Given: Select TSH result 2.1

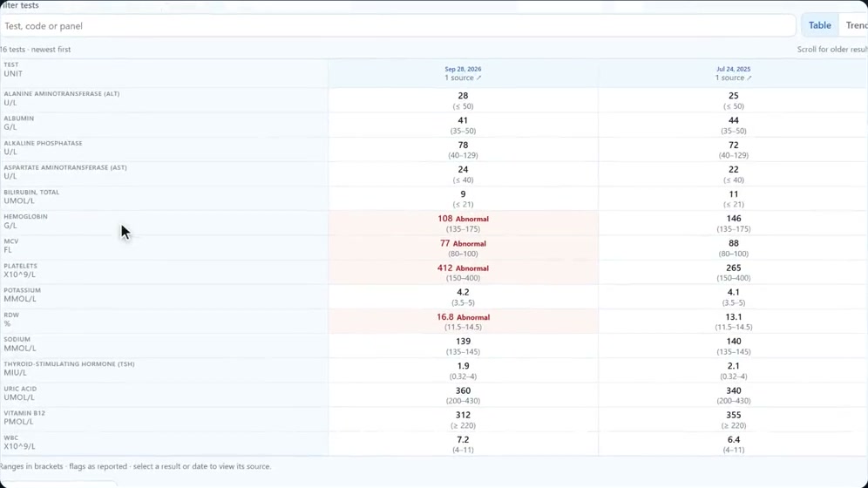Looking at the screenshot, I should tap(734, 366).
